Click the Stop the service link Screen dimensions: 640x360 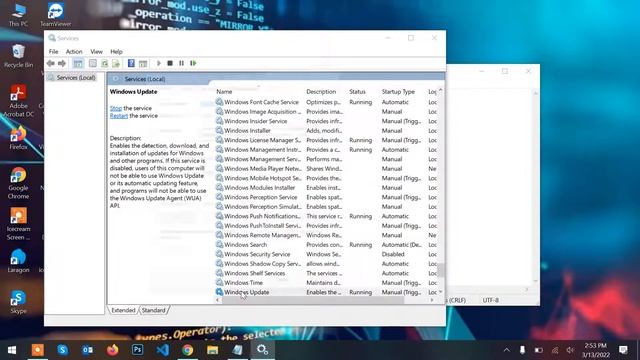[116, 108]
